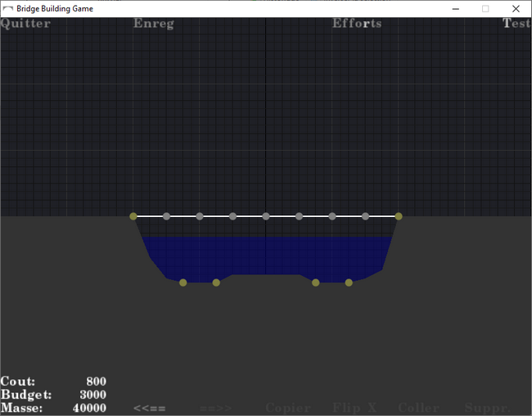Click the Masse: label
This screenshot has width=532, height=416.
pos(22,408)
